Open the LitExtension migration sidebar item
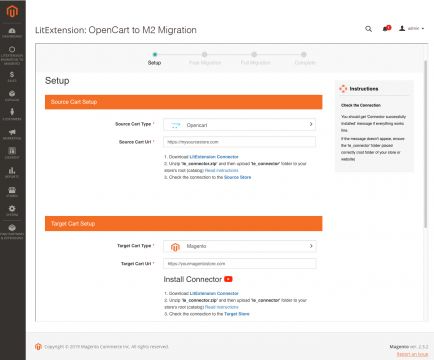Viewport: 434px width, 360px height. pyautogui.click(x=12, y=55)
